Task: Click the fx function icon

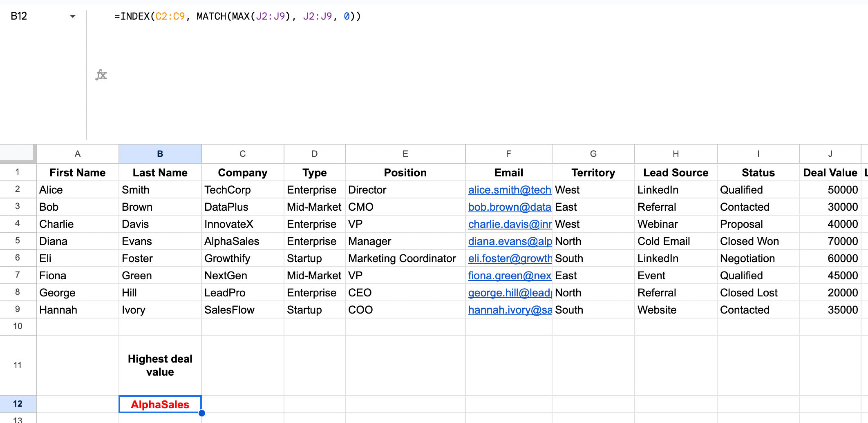Action: point(101,75)
